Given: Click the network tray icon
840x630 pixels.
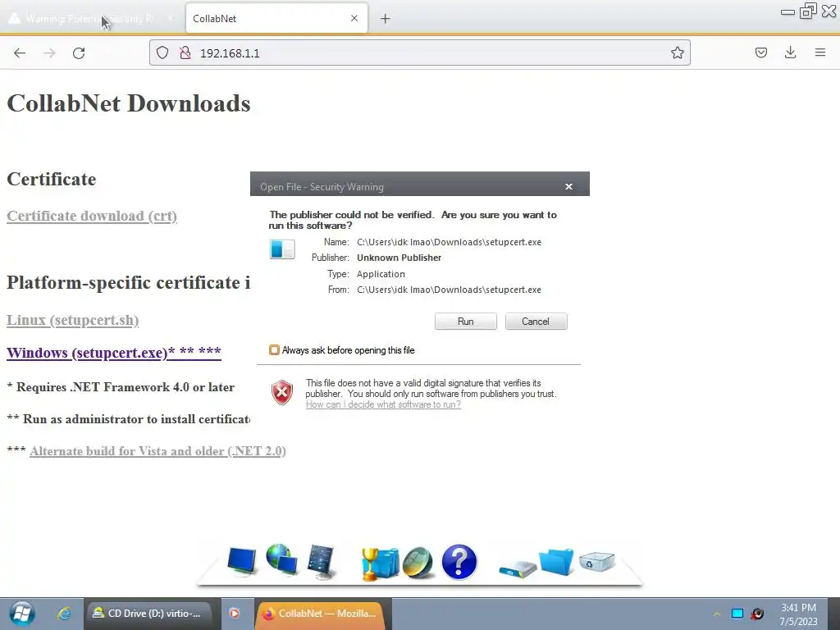Looking at the screenshot, I should (x=737, y=614).
